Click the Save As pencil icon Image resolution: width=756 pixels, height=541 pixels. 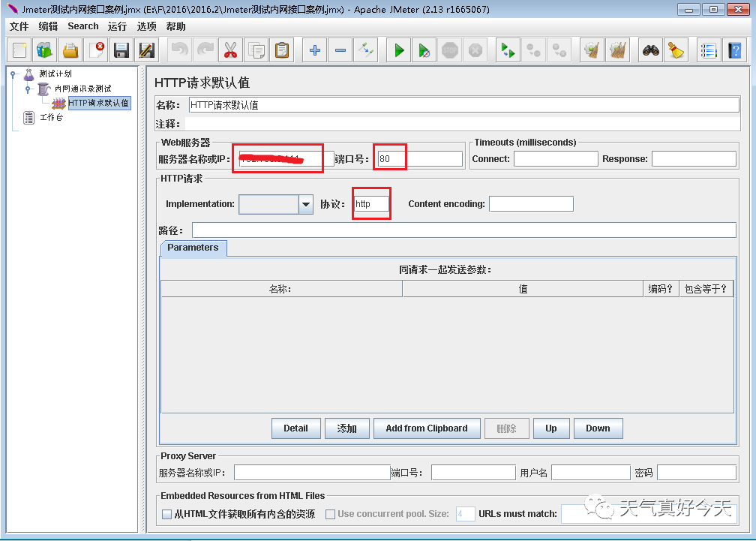(147, 50)
